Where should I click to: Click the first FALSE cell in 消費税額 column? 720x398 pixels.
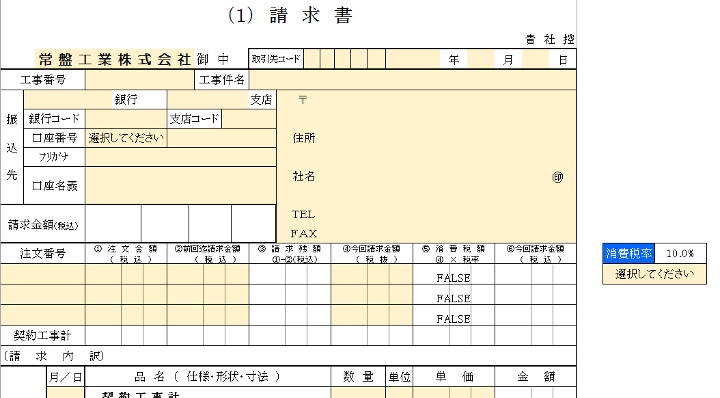click(x=453, y=278)
